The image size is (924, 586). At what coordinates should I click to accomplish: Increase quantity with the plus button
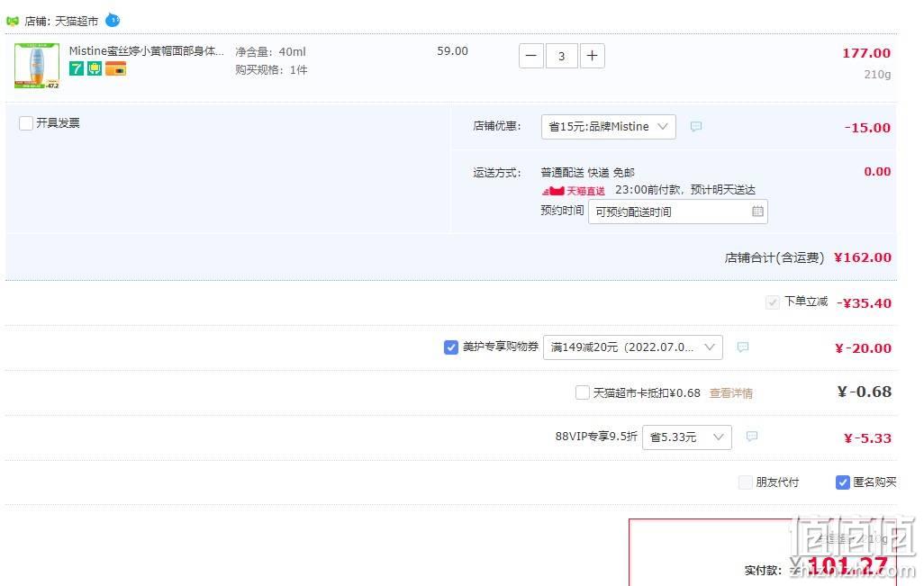coord(593,56)
